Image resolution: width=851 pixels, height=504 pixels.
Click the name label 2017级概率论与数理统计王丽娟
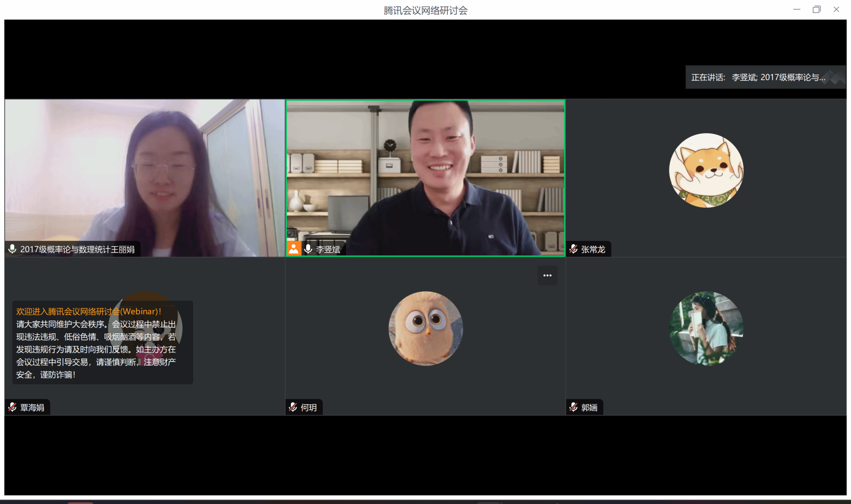point(77,249)
